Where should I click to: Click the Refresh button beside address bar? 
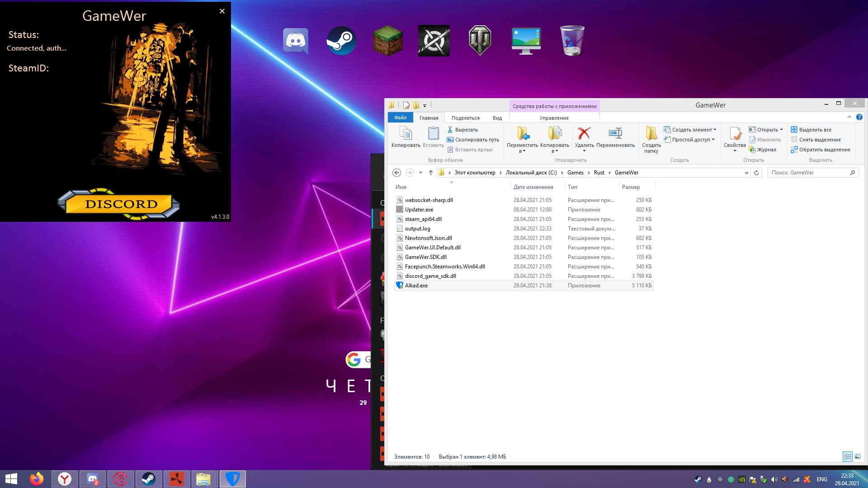[x=756, y=173]
